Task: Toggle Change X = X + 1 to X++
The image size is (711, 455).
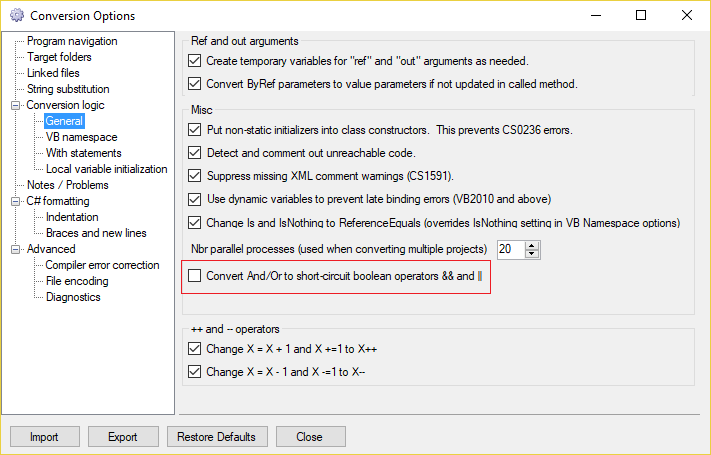Action: (x=195, y=348)
